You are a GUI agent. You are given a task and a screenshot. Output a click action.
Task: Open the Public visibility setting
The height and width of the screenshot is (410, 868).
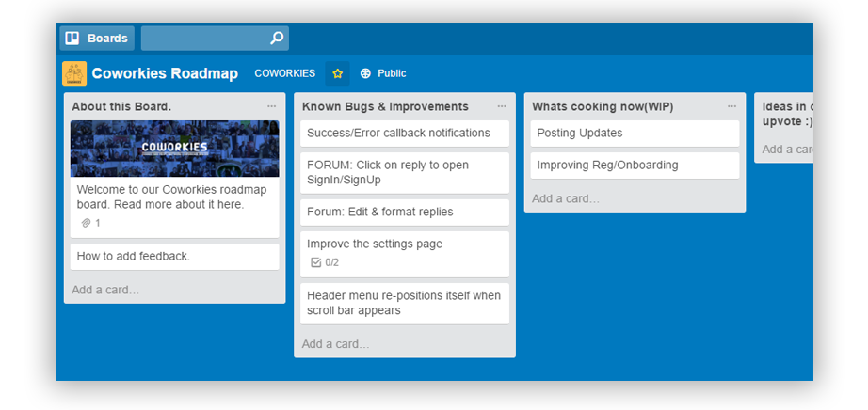pyautogui.click(x=383, y=73)
